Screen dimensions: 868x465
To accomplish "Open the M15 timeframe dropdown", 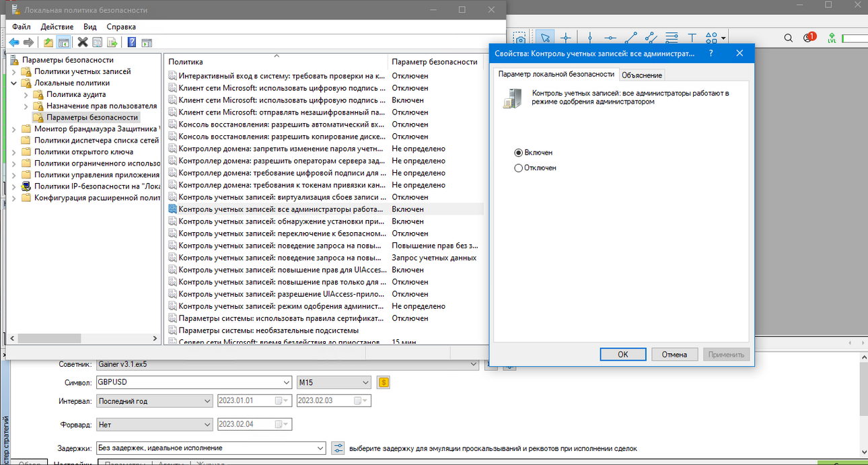I will click(365, 382).
